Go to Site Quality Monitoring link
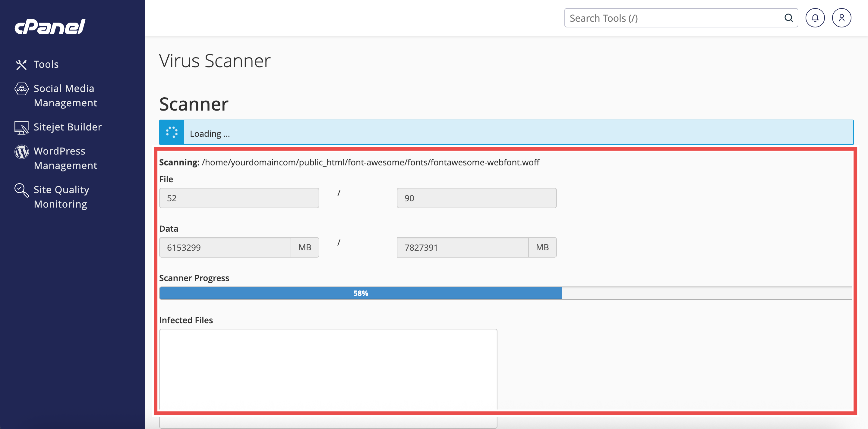 coord(61,197)
